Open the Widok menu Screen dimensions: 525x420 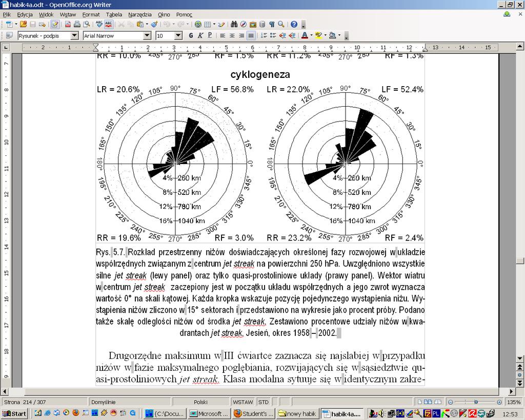[46, 14]
